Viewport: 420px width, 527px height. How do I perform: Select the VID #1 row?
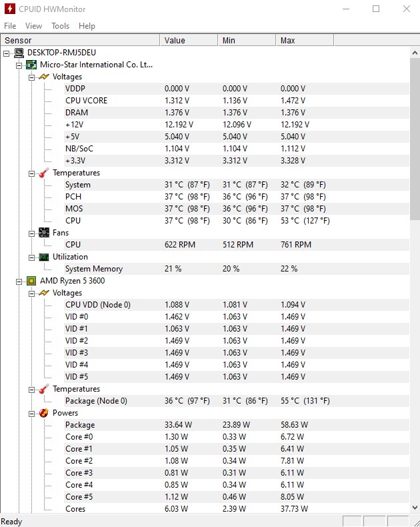[x=237, y=329]
